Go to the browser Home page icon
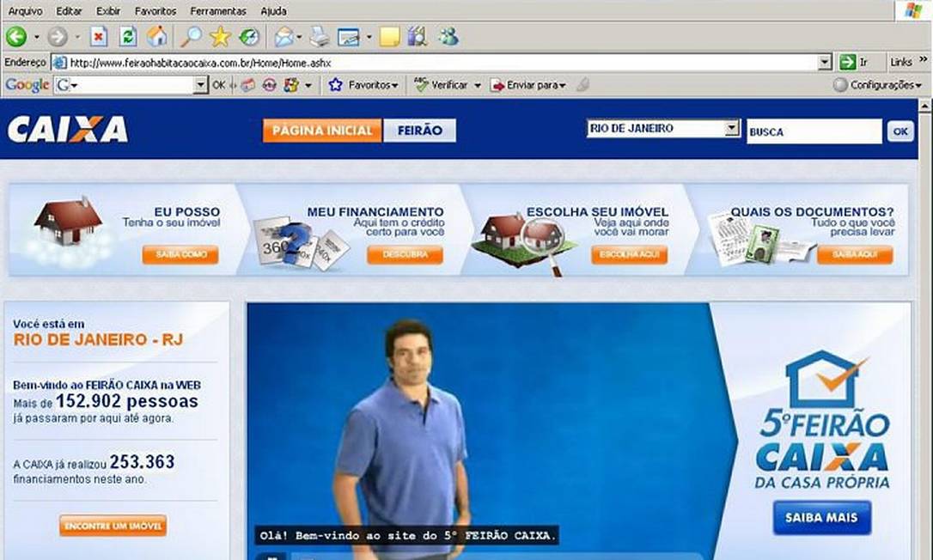933x560 pixels. pyautogui.click(x=156, y=37)
